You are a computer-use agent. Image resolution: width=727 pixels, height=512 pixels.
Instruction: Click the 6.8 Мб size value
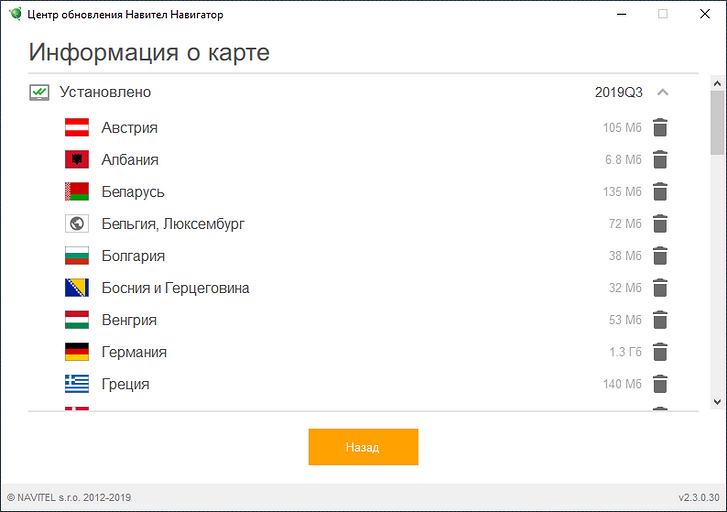[x=624, y=160]
